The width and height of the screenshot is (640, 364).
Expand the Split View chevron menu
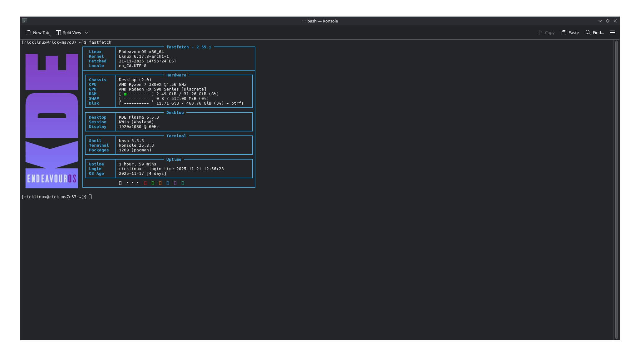click(x=86, y=32)
